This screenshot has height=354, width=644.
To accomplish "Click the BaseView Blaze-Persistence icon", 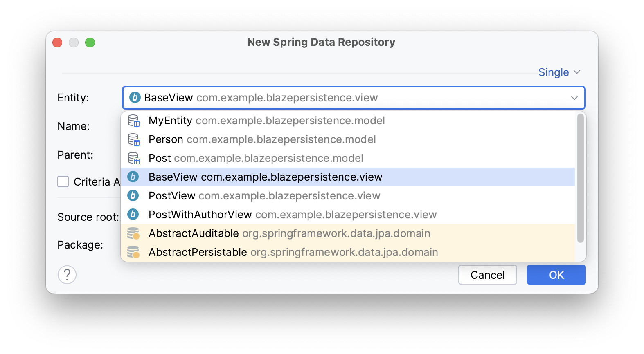I will click(x=133, y=177).
